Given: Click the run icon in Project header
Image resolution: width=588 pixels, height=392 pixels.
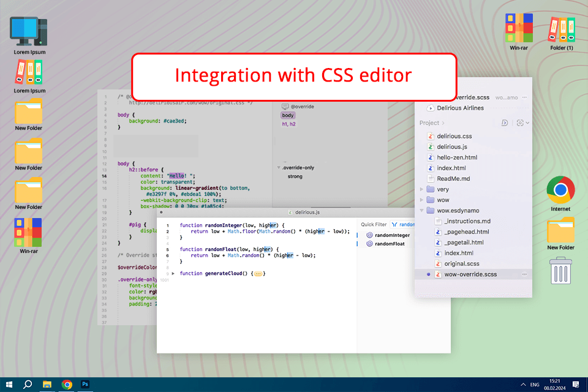Looking at the screenshot, I should pos(504,123).
